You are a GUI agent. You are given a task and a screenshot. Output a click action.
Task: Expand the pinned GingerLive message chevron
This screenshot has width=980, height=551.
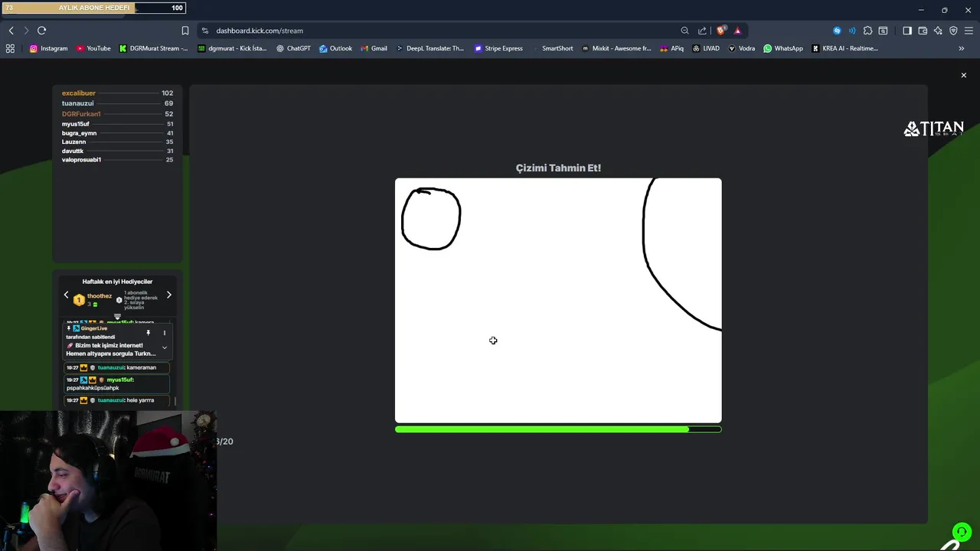click(x=164, y=348)
